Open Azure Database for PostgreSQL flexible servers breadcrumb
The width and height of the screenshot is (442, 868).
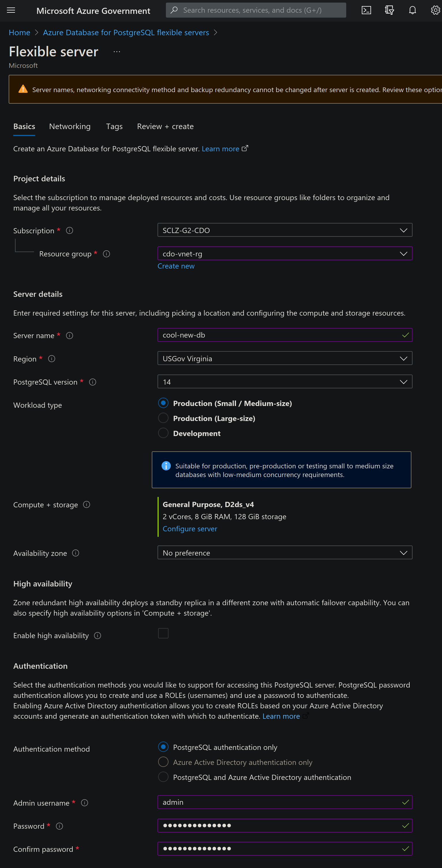click(x=126, y=33)
